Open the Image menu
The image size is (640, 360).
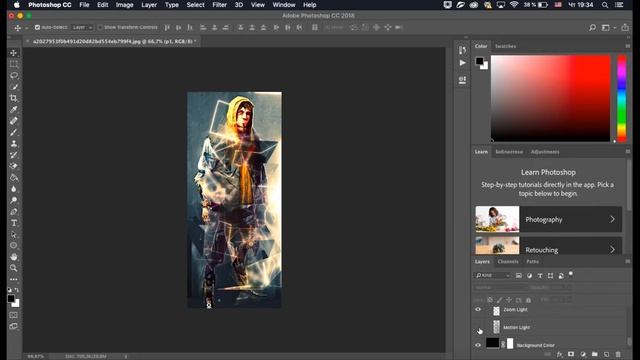[x=124, y=5]
